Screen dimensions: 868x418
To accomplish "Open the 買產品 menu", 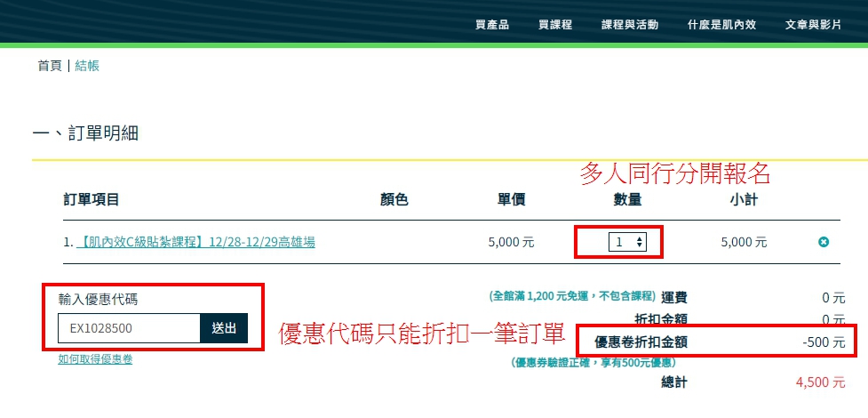I will click(x=492, y=25).
